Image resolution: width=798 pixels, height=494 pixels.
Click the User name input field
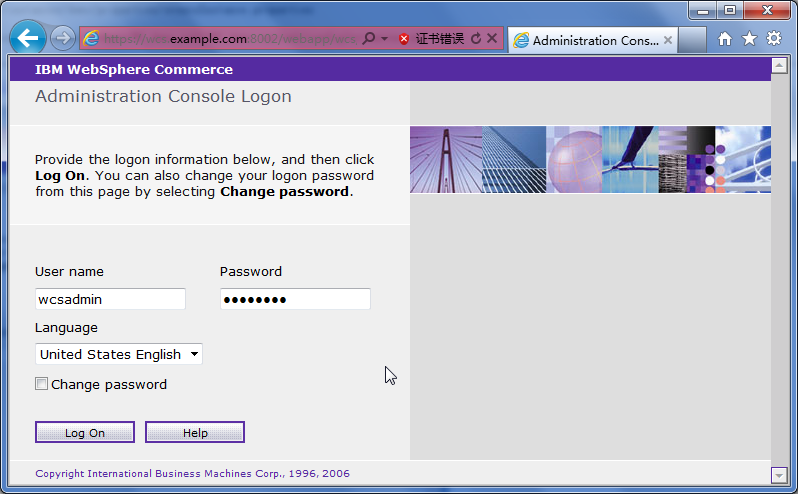[110, 299]
